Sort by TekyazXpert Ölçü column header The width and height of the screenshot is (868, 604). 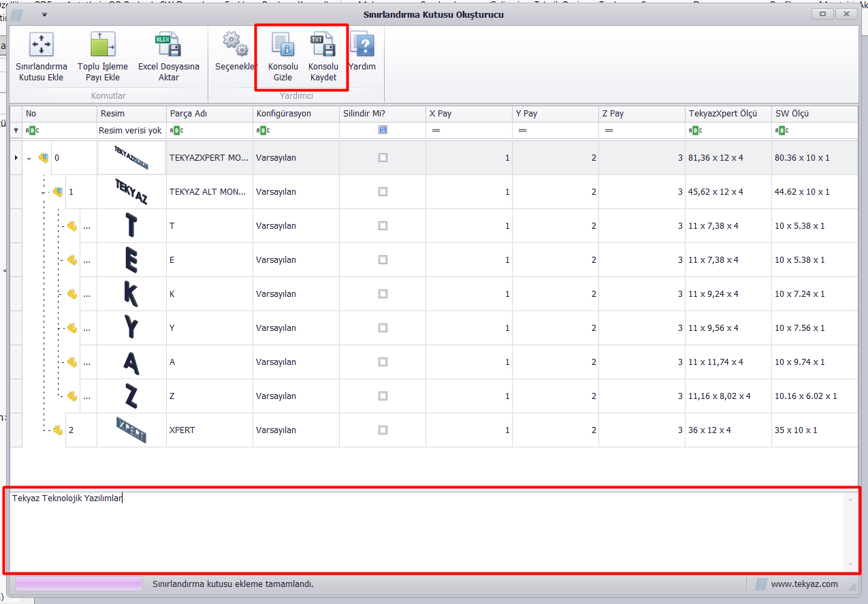coord(728,114)
